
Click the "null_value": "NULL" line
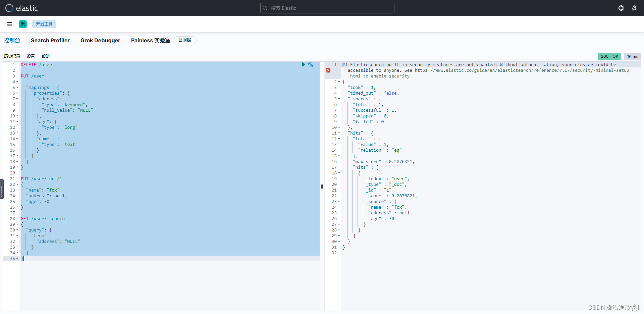(x=67, y=110)
